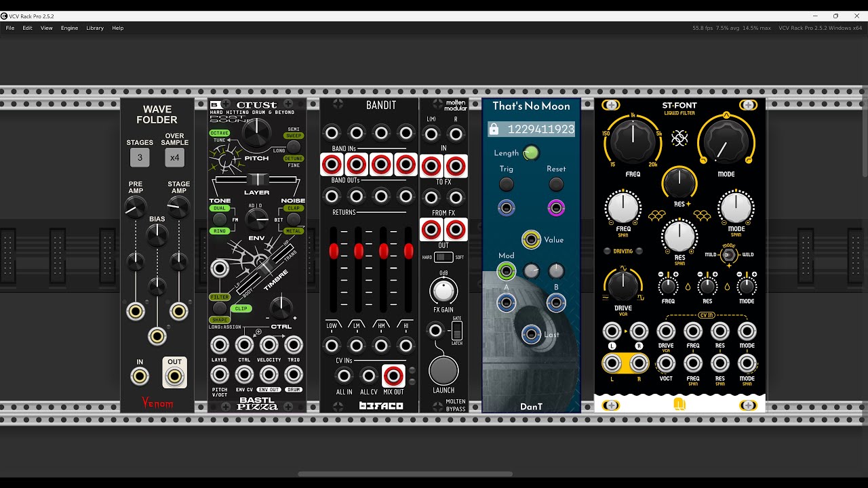This screenshot has width=868, height=488.
Task: Click the Crust VELOCITY input jack
Action: (269, 345)
